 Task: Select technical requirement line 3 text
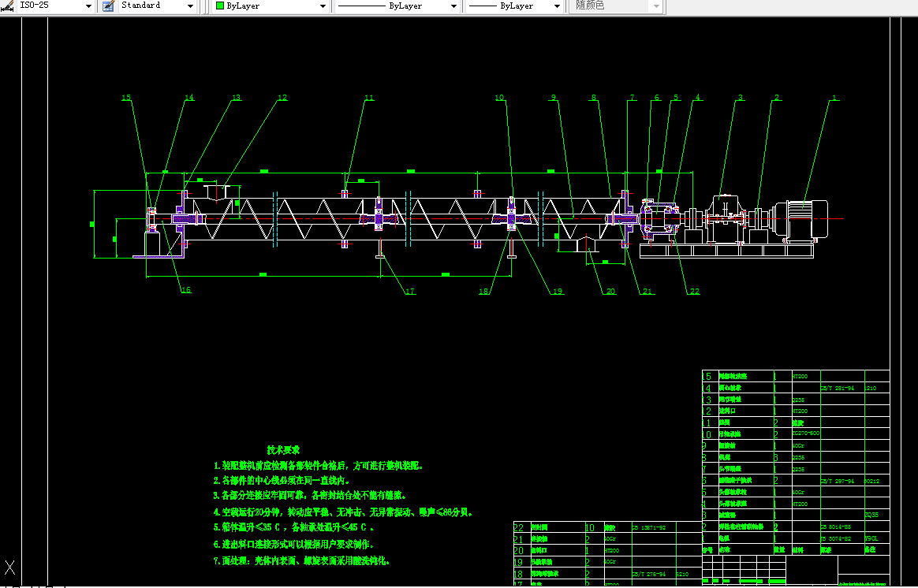click(310, 495)
